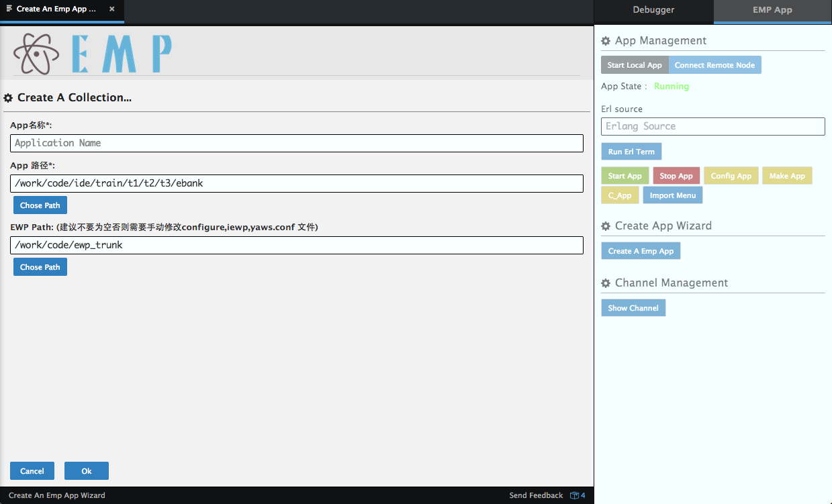
Task: Click Send Feedback in status bar
Action: [536, 495]
